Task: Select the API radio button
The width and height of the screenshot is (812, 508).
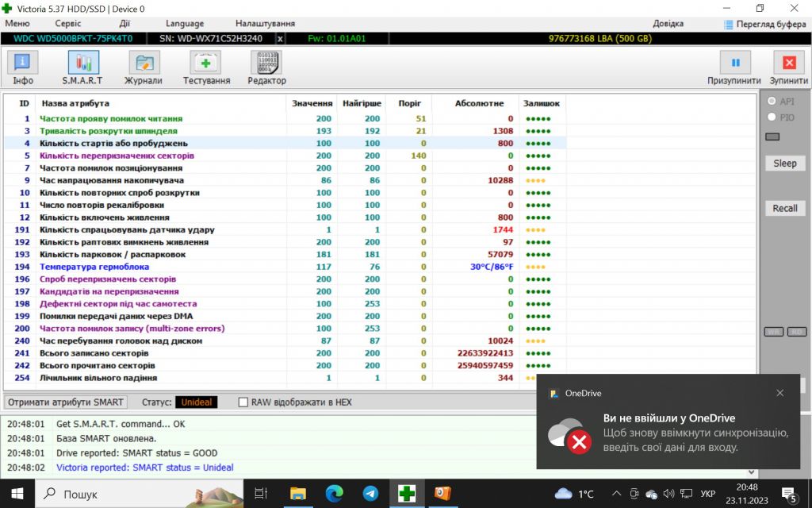Action: [x=772, y=102]
